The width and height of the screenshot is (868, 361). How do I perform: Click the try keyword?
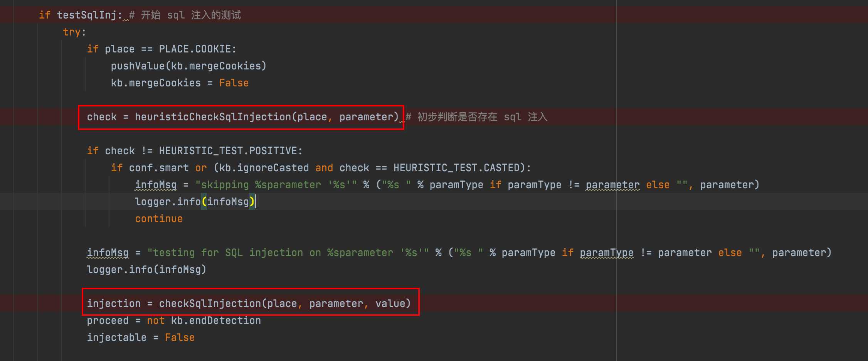(72, 32)
